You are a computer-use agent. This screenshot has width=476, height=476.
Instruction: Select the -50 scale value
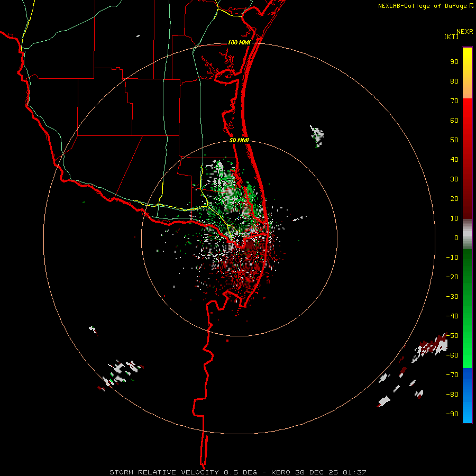(452, 336)
